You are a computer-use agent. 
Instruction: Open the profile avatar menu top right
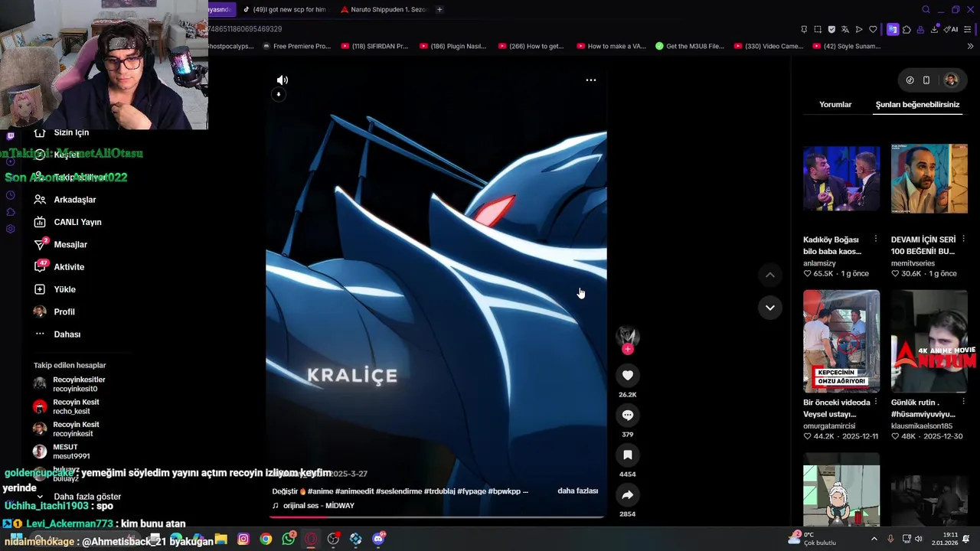(x=951, y=80)
